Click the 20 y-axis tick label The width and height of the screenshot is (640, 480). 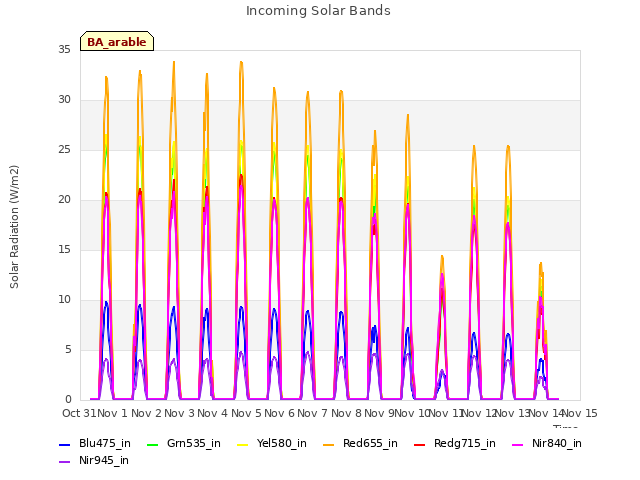coord(64,200)
